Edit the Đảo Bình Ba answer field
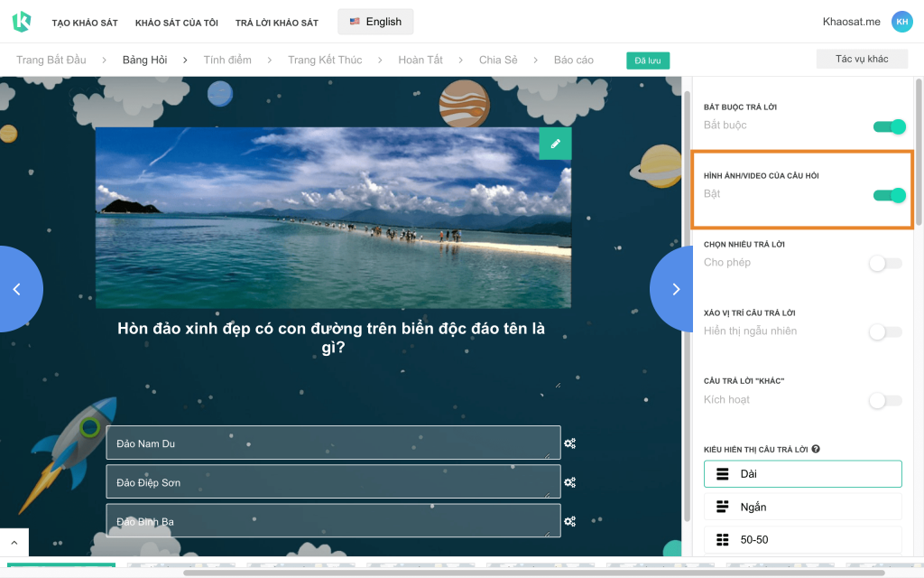924x578 pixels. (334, 520)
